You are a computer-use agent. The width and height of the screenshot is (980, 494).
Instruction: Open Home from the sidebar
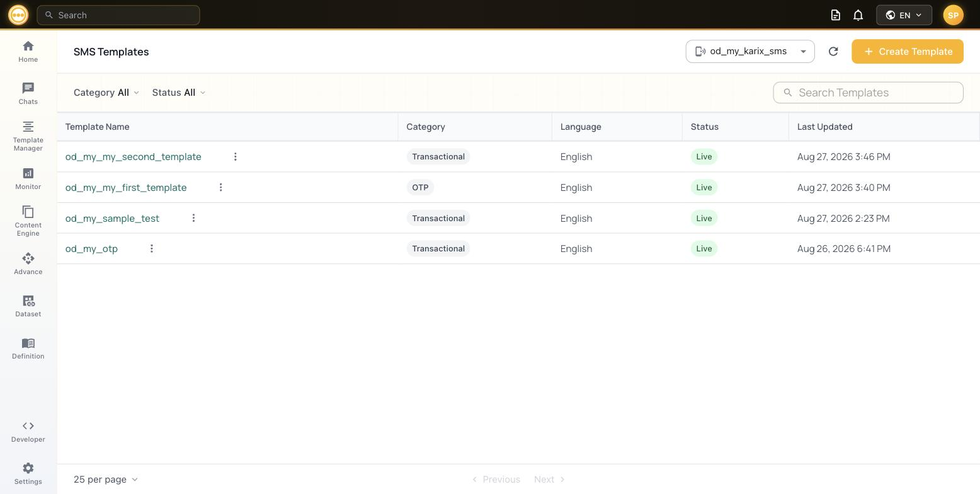coord(28,52)
